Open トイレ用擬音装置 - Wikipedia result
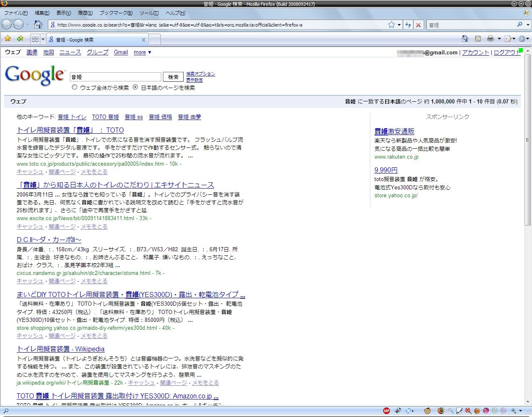Screen dimensions: 532x417 [61, 349]
